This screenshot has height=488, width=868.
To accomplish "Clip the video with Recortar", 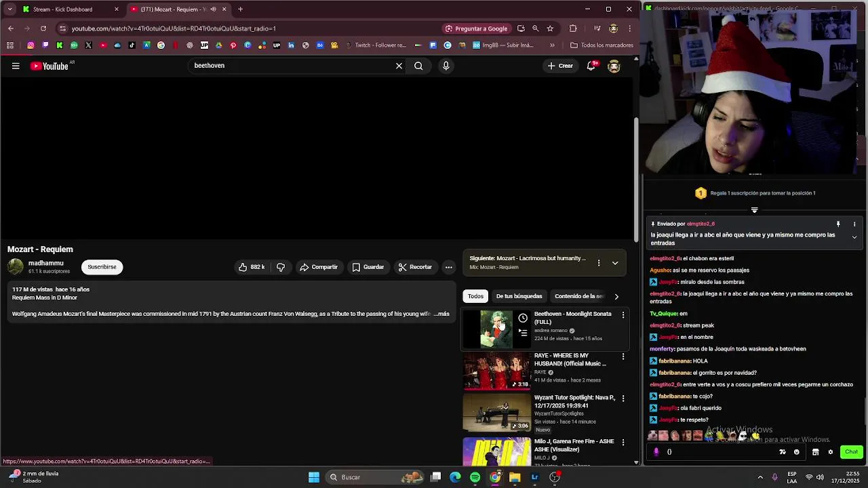I will click(415, 267).
